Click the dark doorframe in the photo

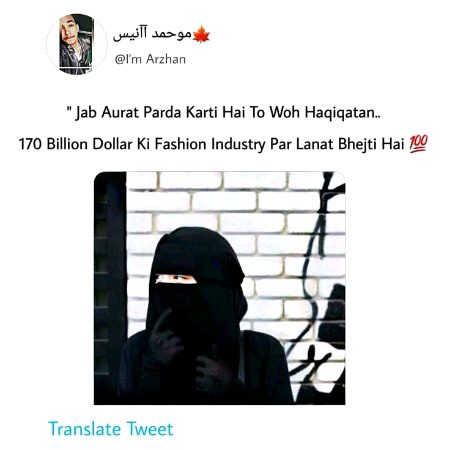[110, 288]
